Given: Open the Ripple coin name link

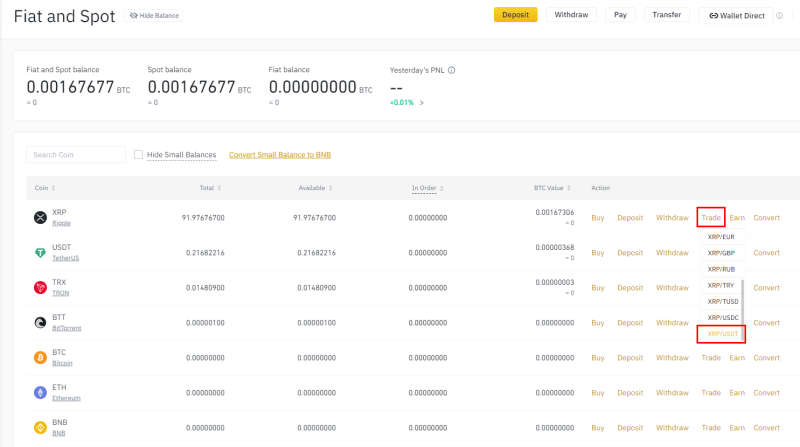Looking at the screenshot, I should [x=61, y=223].
